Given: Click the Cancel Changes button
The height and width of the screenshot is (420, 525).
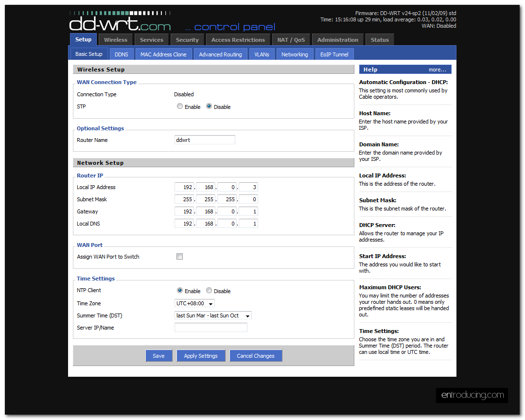Looking at the screenshot, I should [256, 356].
